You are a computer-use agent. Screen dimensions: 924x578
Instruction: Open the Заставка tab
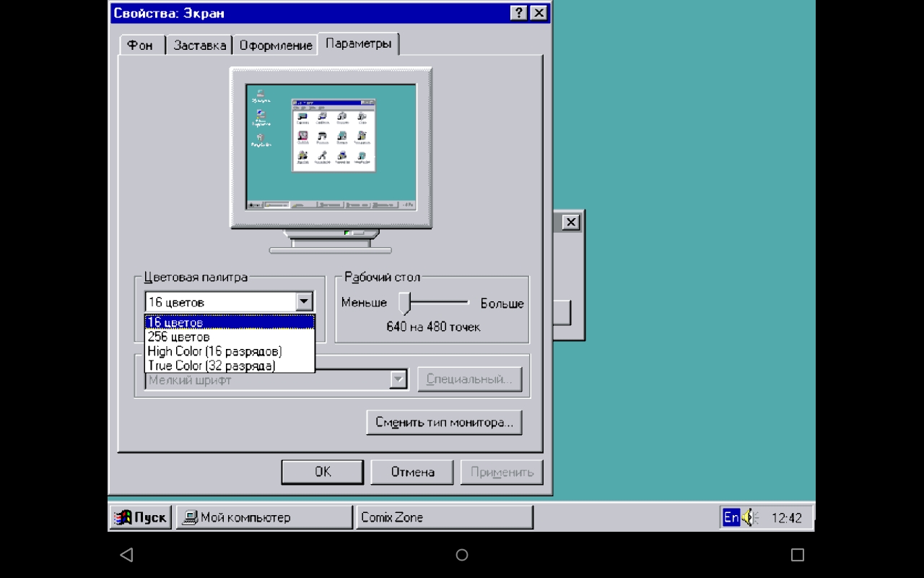coord(199,45)
